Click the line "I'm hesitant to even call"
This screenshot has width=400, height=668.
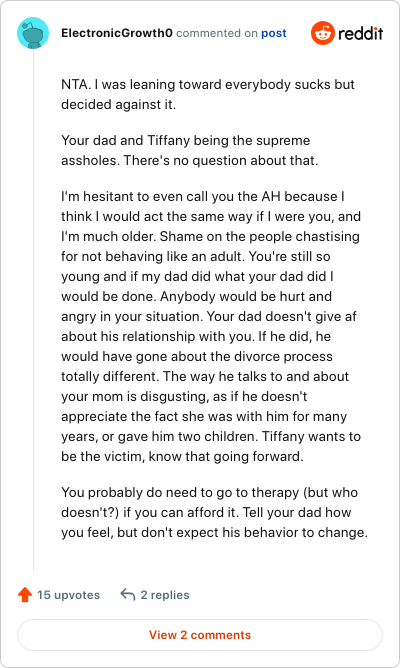click(x=203, y=196)
